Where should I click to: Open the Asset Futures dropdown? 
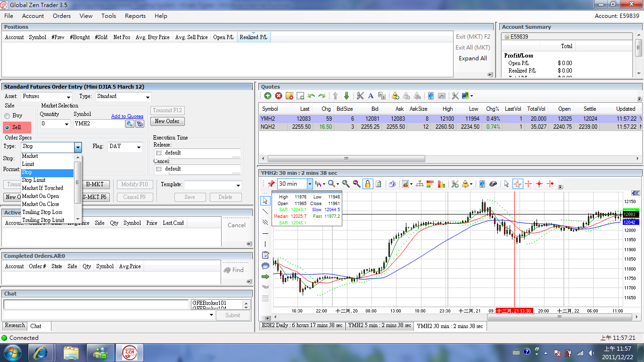68,97
